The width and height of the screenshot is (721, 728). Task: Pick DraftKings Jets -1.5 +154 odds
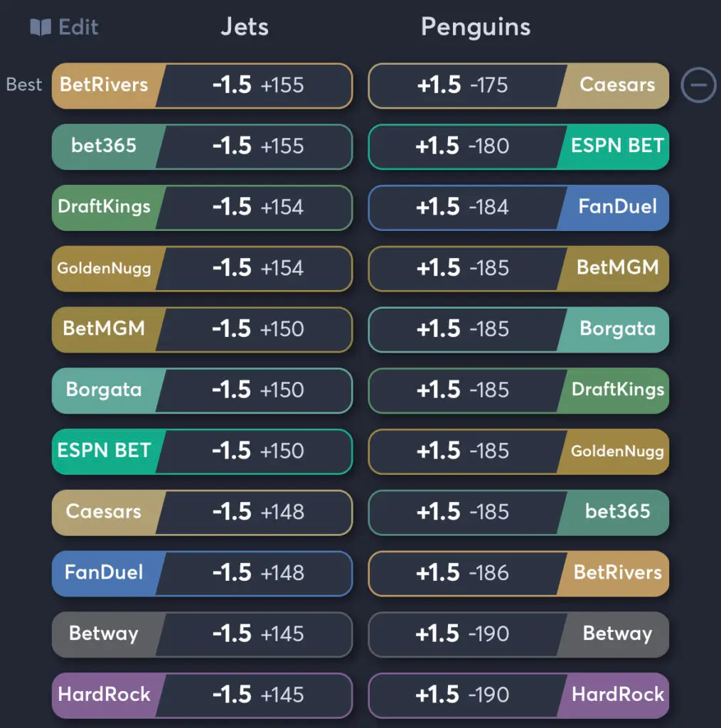202,208
